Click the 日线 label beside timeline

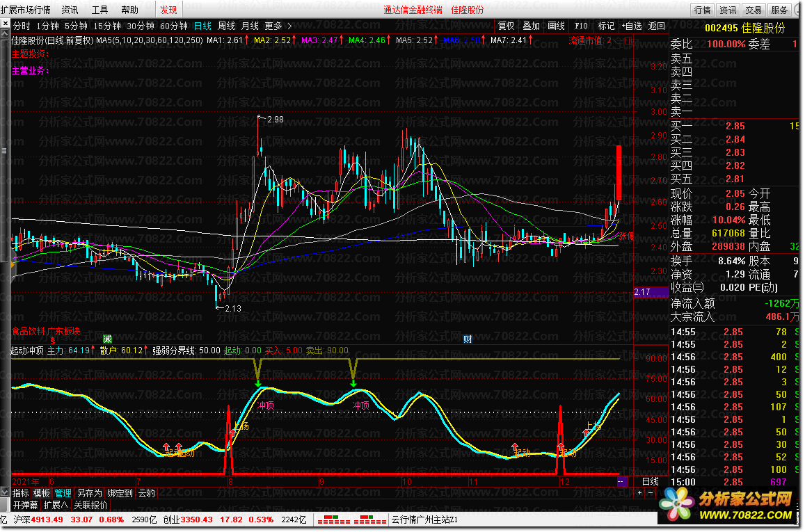[651, 481]
